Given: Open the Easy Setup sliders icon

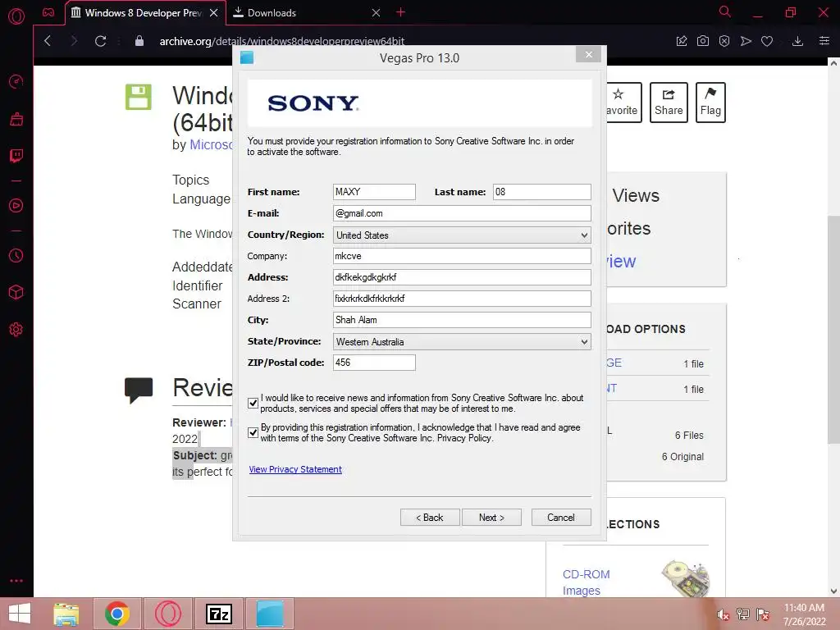Looking at the screenshot, I should (824, 41).
